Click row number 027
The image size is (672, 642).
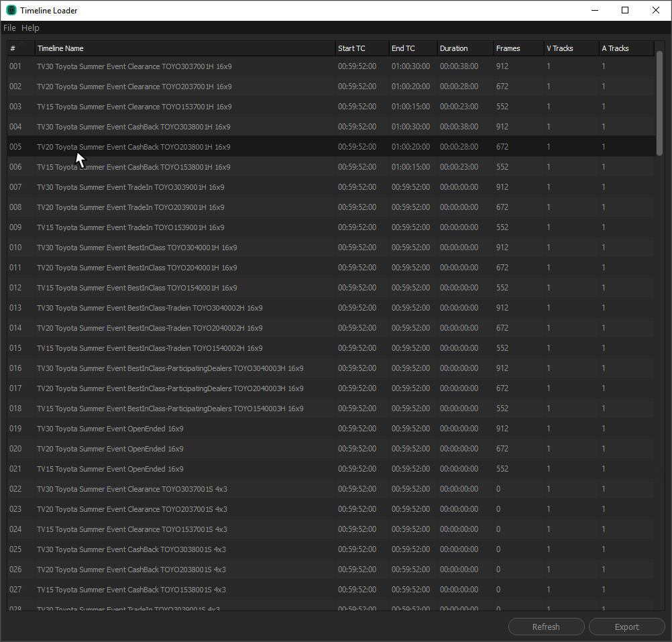coord(15,590)
